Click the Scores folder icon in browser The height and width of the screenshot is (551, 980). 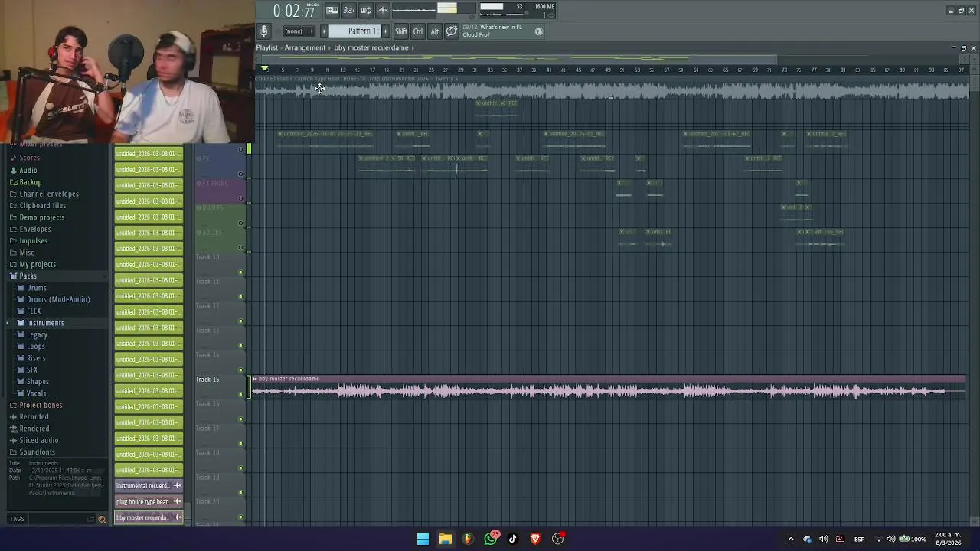coord(14,158)
